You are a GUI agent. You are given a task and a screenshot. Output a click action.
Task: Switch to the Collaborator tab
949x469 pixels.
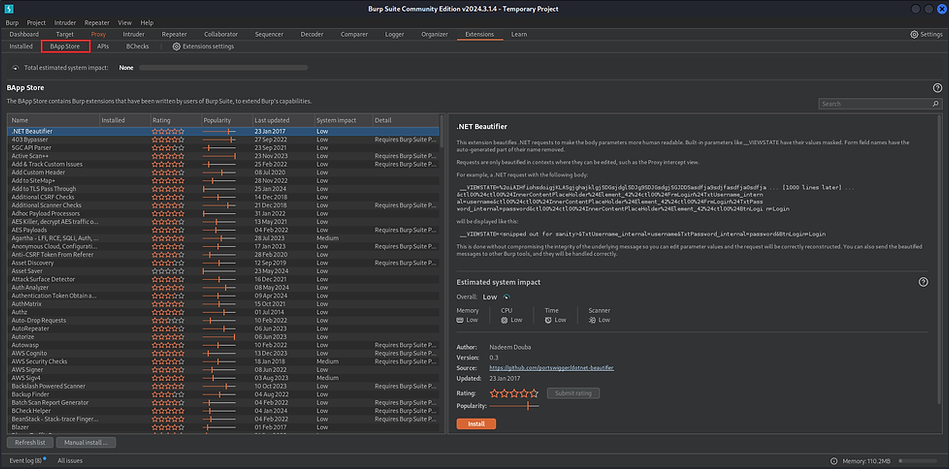[x=221, y=34]
